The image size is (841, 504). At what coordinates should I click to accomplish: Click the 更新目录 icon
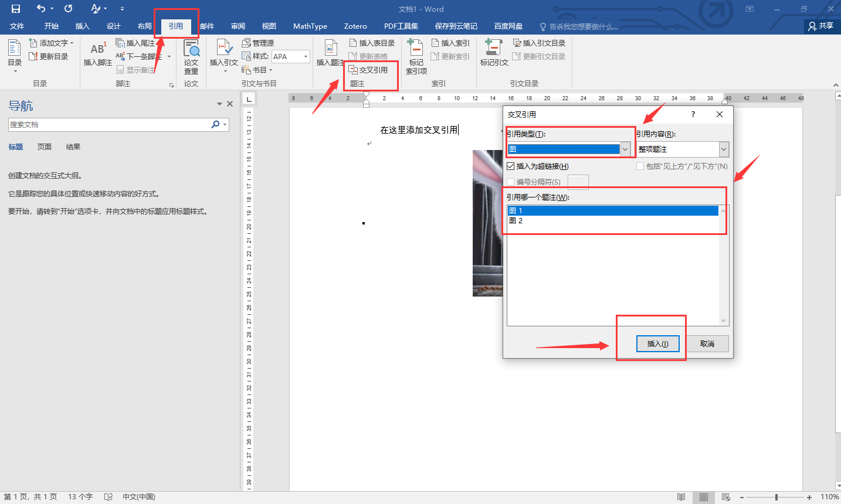pos(33,56)
